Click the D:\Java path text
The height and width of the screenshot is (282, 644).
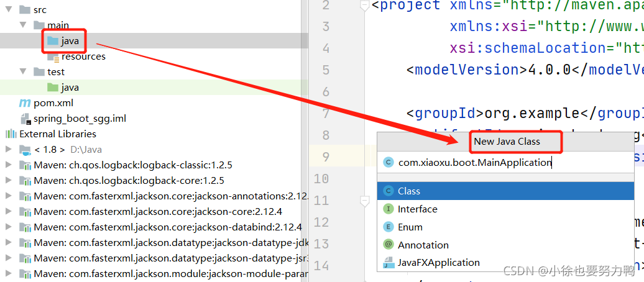86,150
